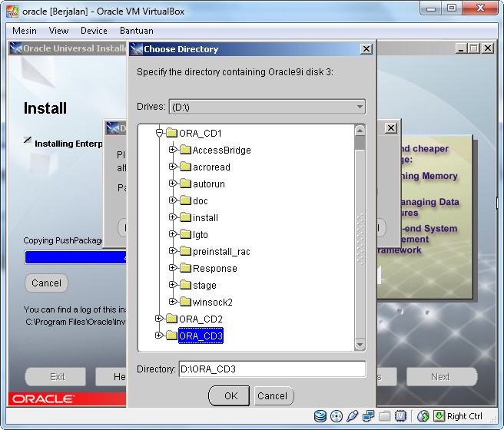504x430 pixels.
Task: Click the Choose Directory title bar icon
Action: pyautogui.click(x=136, y=49)
